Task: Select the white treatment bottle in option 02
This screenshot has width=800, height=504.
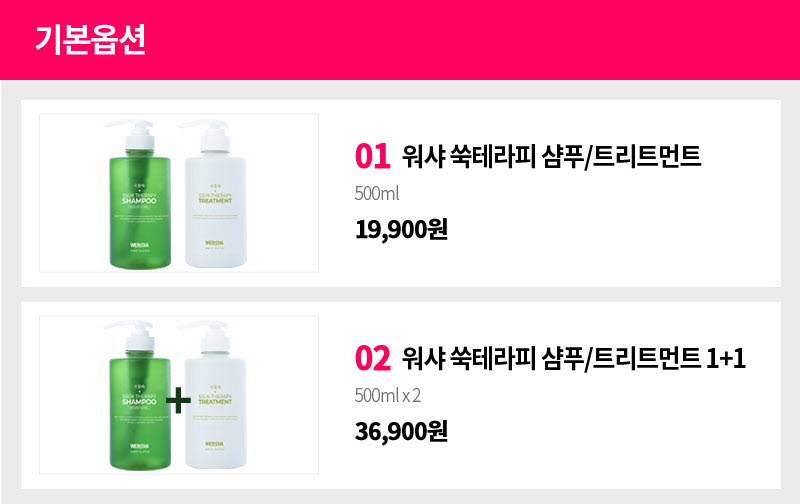Action: tap(216, 395)
